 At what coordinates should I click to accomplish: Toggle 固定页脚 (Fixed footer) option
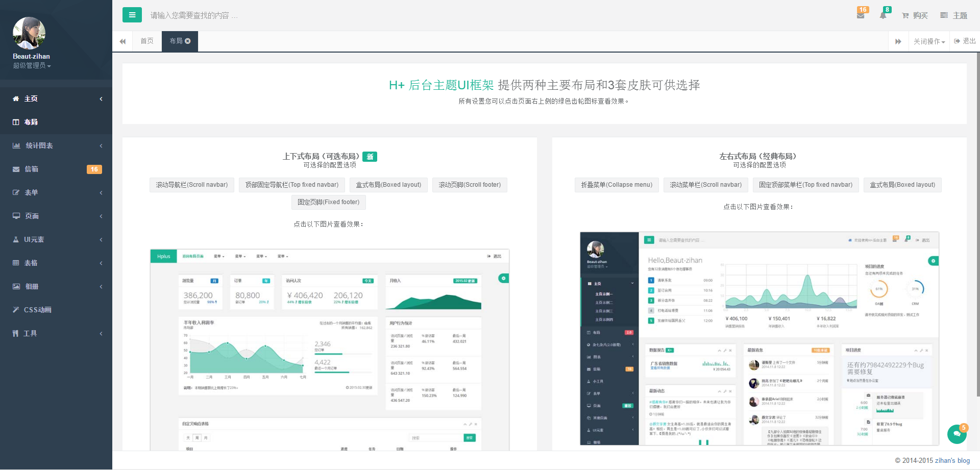(x=328, y=202)
